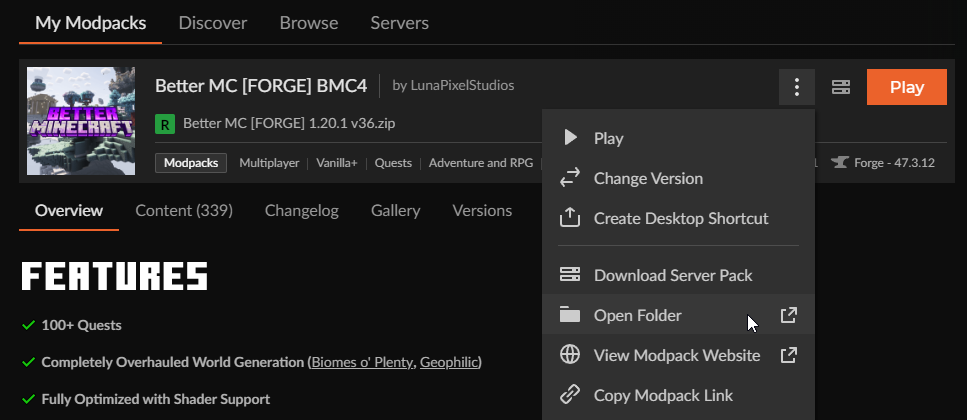Select Download Server Pack entry
The height and width of the screenshot is (420, 967).
pyautogui.click(x=678, y=275)
